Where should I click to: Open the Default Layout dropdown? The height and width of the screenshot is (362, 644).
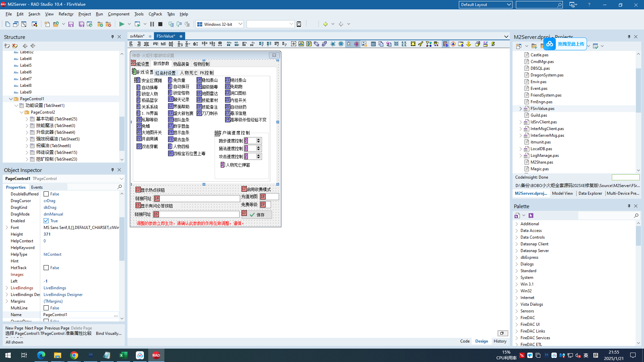coord(508,5)
